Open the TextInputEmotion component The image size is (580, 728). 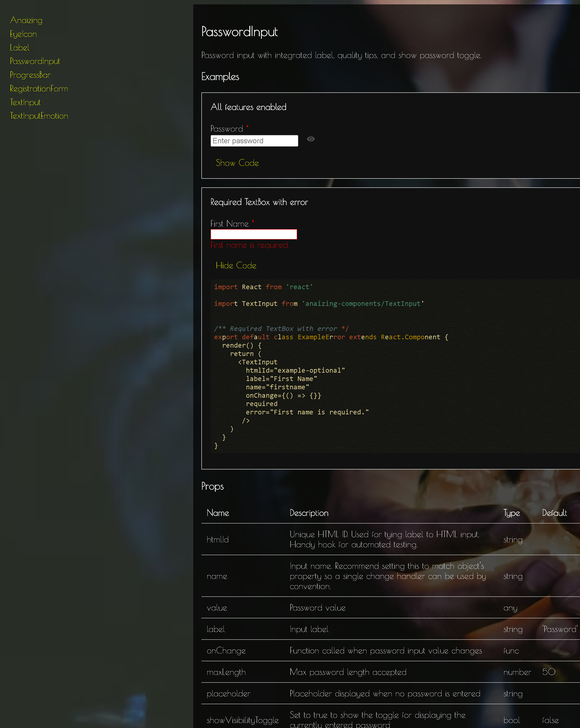(x=39, y=116)
